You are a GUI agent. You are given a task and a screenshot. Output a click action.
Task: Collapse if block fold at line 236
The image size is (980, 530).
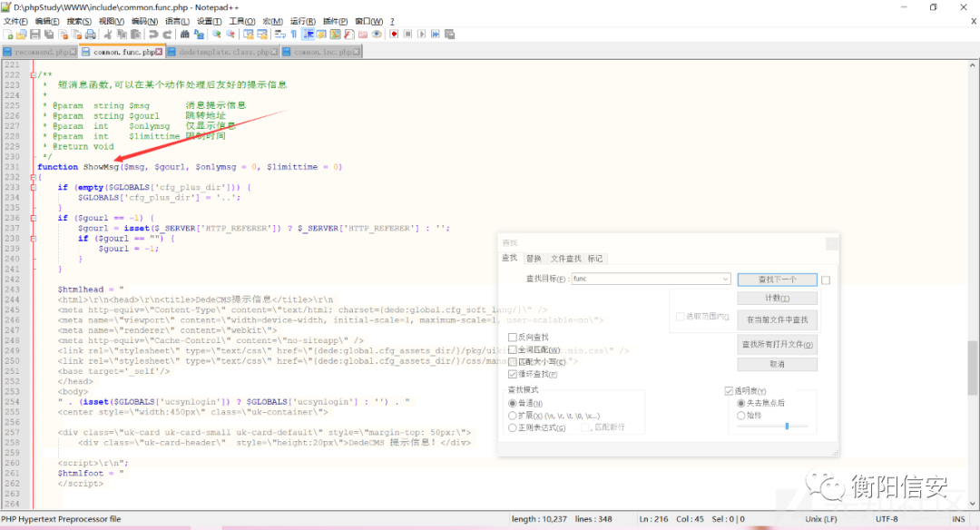[x=34, y=218]
